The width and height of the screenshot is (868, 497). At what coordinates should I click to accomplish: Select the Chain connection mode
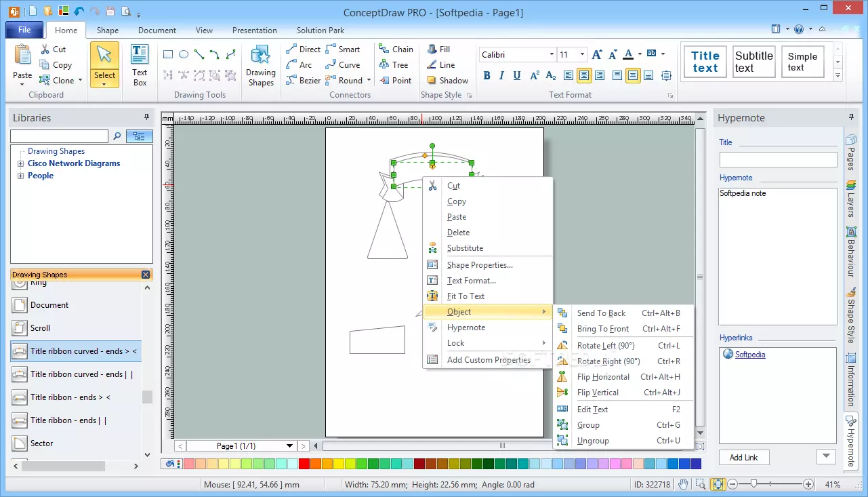[x=396, y=49]
